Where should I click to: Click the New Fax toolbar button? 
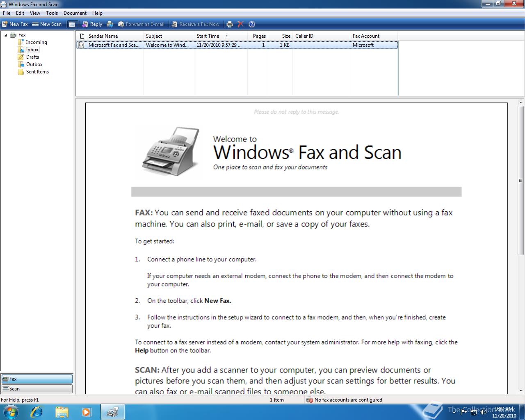[x=15, y=24]
